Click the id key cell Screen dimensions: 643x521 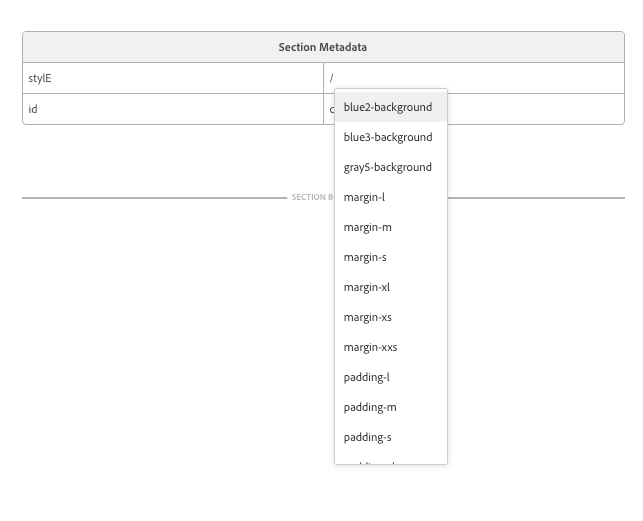173,109
